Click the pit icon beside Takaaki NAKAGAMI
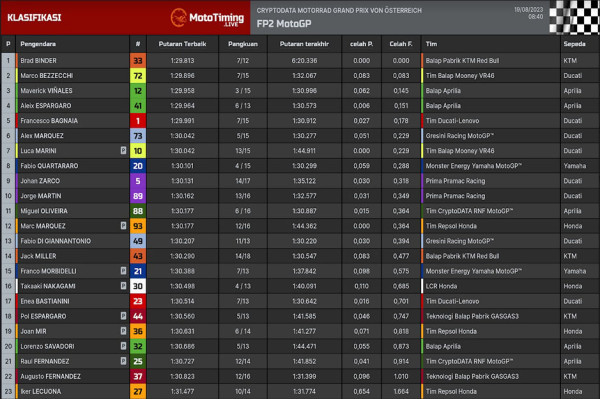 pos(123,286)
